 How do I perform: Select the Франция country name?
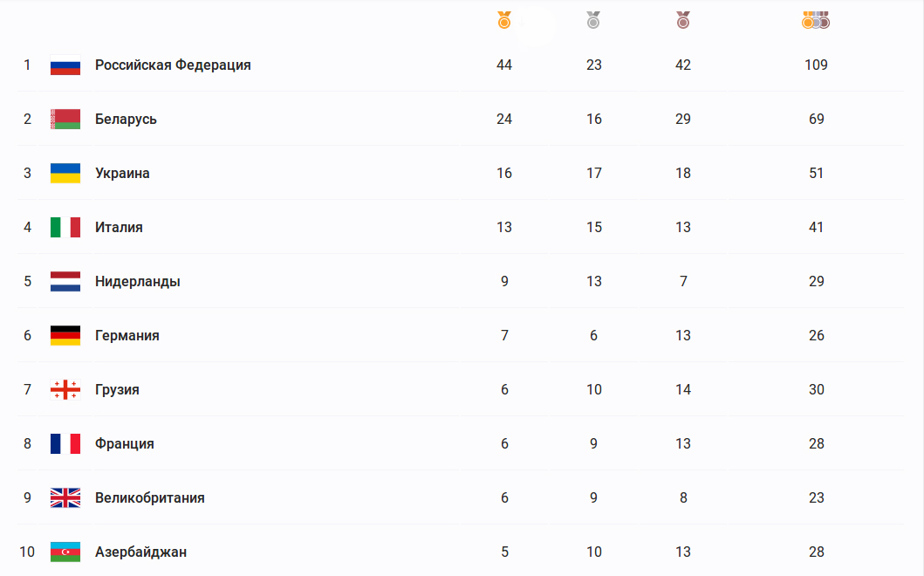[x=124, y=444]
